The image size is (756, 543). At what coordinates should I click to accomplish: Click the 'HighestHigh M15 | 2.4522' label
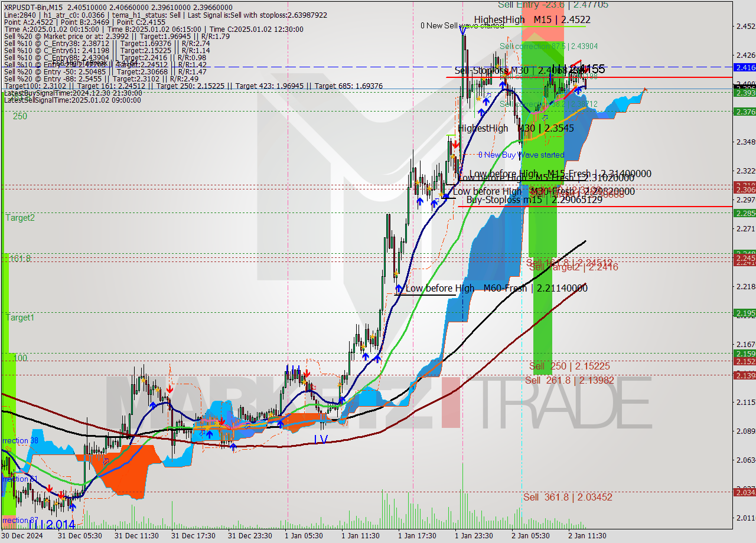(532, 19)
